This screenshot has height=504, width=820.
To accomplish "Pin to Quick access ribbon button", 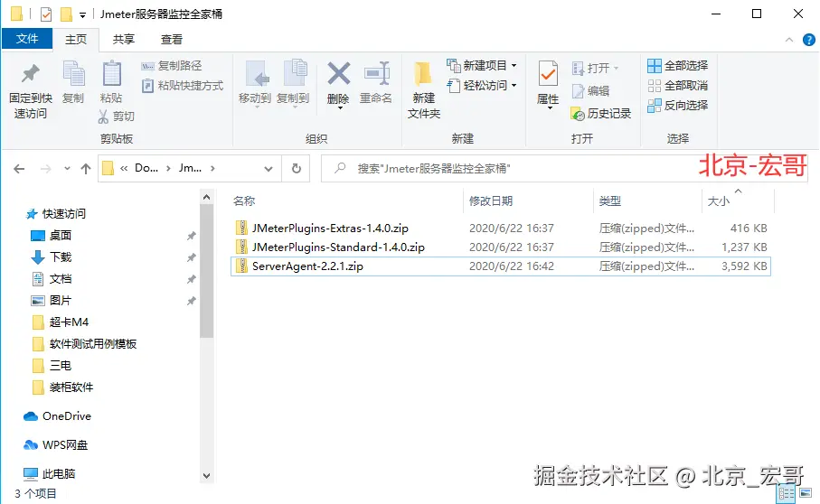I will [31, 91].
